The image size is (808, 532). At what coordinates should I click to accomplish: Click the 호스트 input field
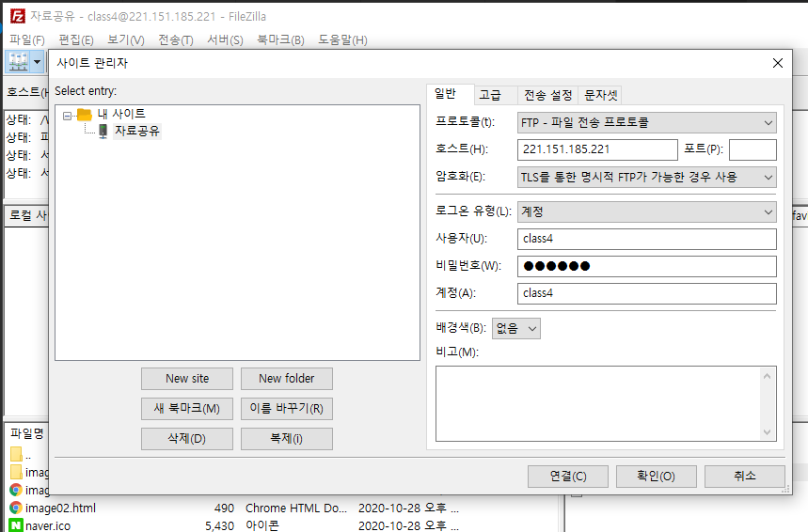pyautogui.click(x=597, y=149)
